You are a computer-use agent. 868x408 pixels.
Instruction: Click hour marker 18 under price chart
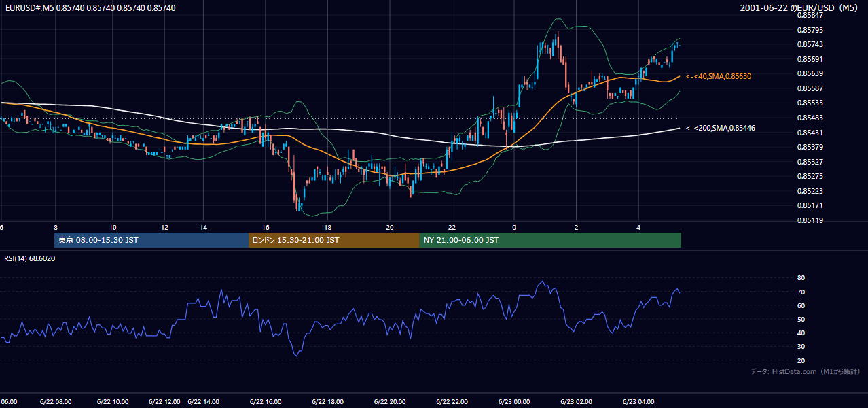[x=327, y=227]
